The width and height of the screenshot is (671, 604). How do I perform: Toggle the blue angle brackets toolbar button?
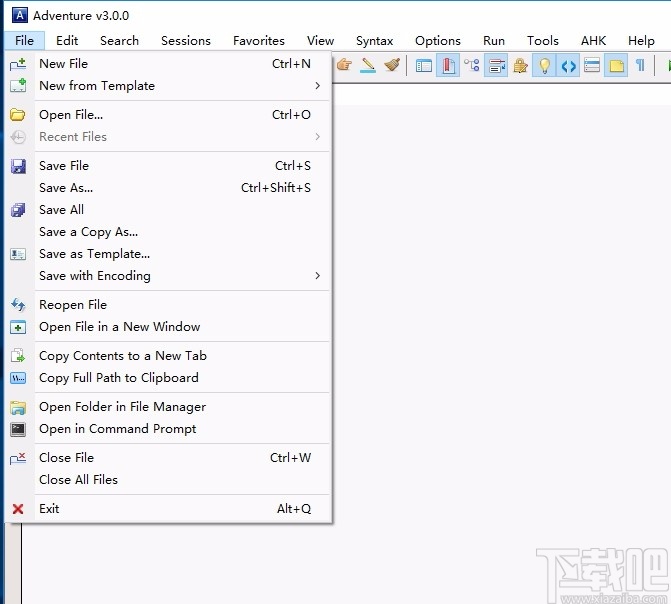(568, 65)
